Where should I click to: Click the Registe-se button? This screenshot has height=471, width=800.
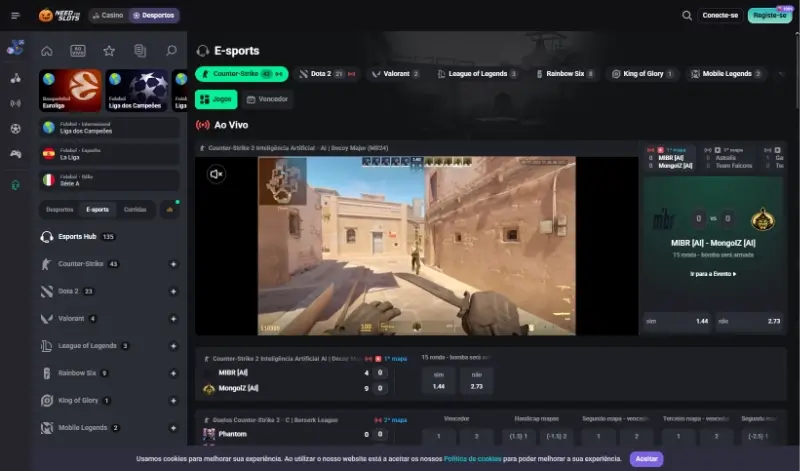click(770, 15)
